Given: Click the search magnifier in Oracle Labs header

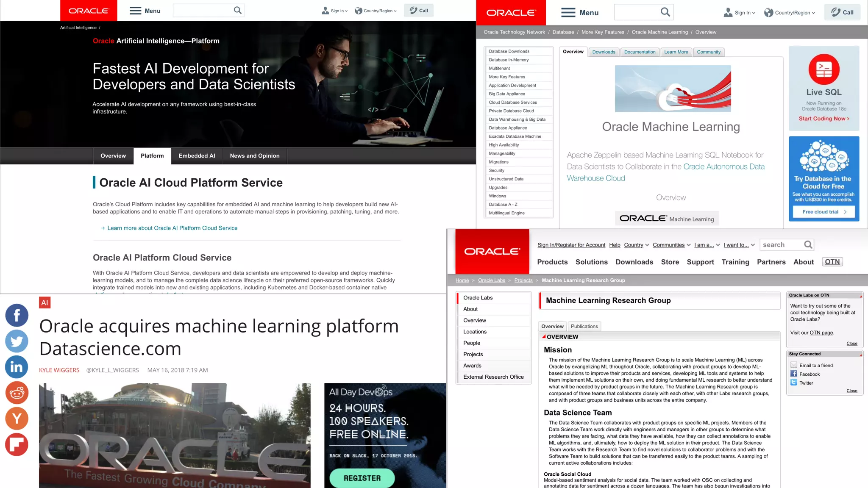Looking at the screenshot, I should click(808, 245).
